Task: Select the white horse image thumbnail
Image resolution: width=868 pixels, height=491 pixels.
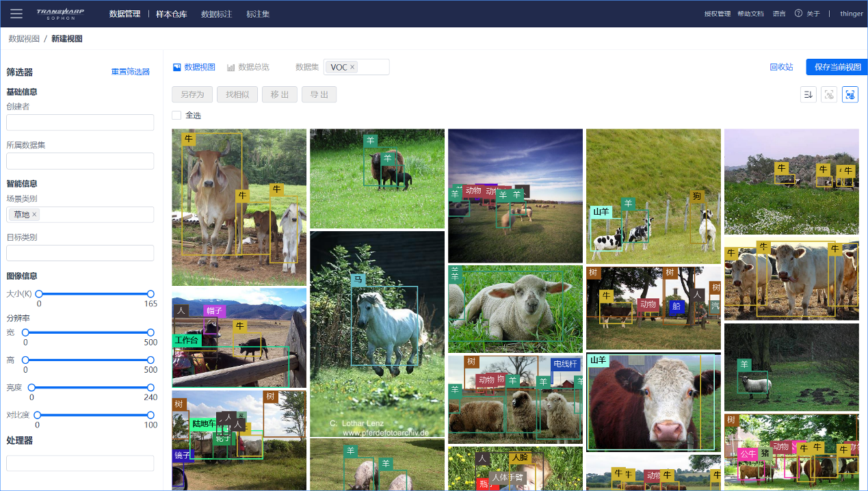Action: click(x=377, y=334)
